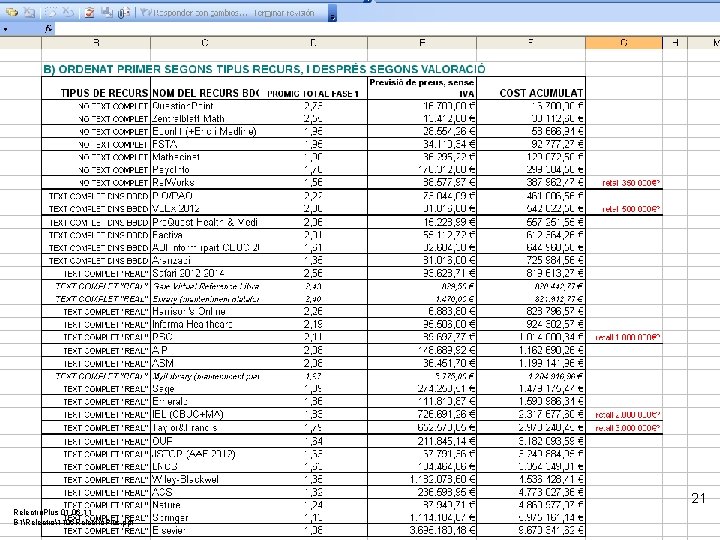Click the '387.962,77 €' accumulated cost in RefWorks row
The width and height of the screenshot is (720, 540).
click(x=531, y=182)
